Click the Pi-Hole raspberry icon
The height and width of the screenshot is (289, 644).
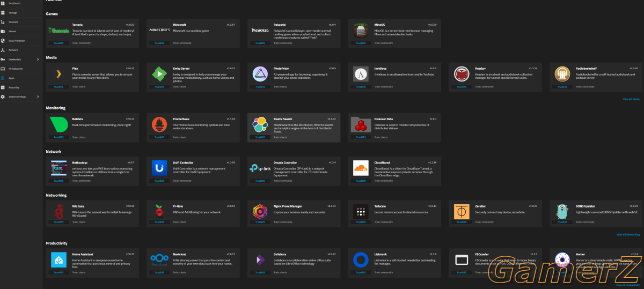click(x=159, y=212)
